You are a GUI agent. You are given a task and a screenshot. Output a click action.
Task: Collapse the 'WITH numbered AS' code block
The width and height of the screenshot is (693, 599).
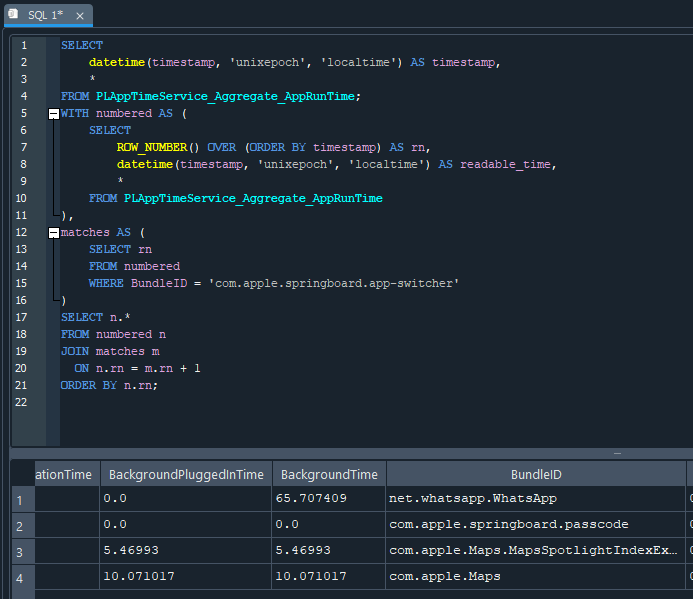click(x=54, y=114)
